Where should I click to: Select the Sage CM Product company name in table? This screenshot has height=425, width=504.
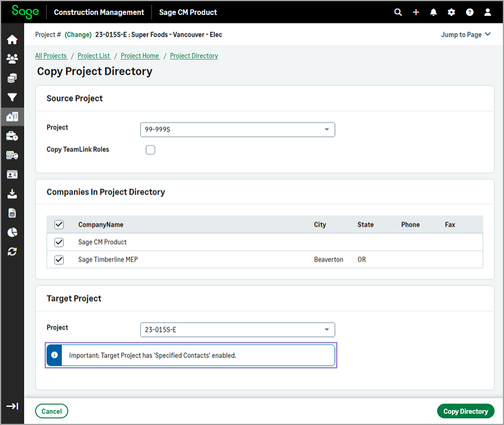[102, 242]
